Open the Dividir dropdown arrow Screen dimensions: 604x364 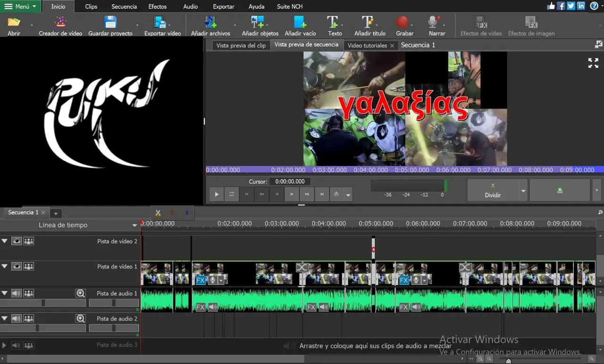(523, 191)
